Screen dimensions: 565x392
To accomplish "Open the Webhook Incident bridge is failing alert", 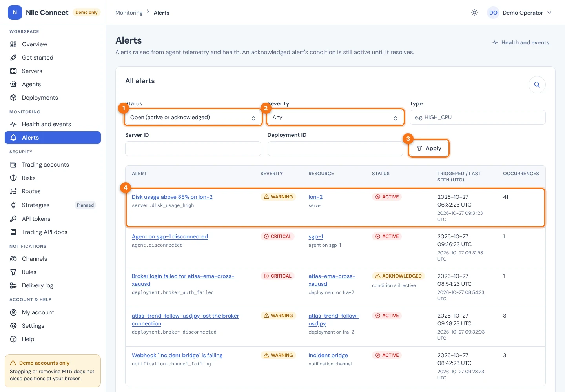I will pos(177,355).
